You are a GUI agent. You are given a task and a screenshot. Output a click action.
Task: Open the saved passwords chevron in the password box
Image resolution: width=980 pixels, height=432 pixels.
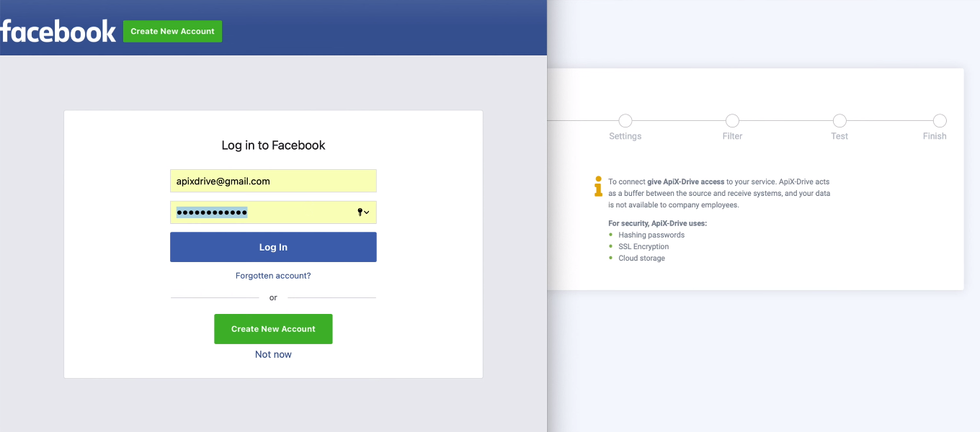(367, 212)
